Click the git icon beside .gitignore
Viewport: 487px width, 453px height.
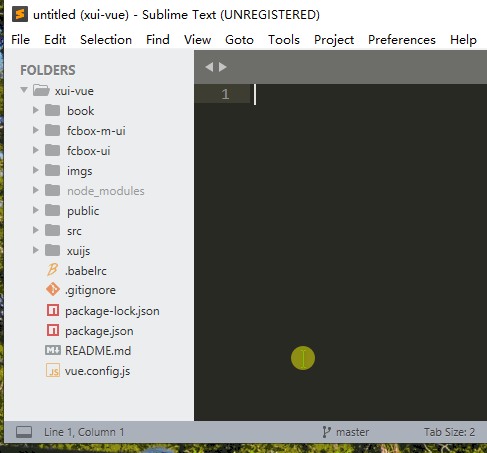pyautogui.click(x=53, y=290)
